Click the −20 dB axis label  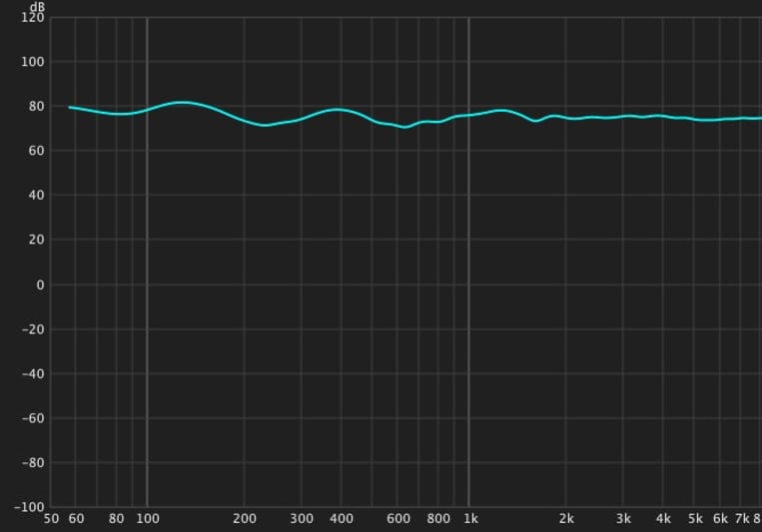(x=33, y=330)
